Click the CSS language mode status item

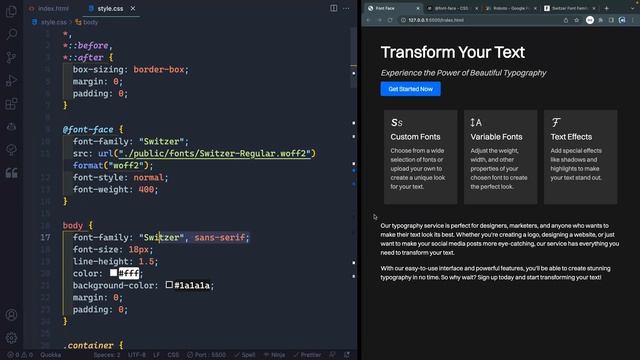pos(173,355)
